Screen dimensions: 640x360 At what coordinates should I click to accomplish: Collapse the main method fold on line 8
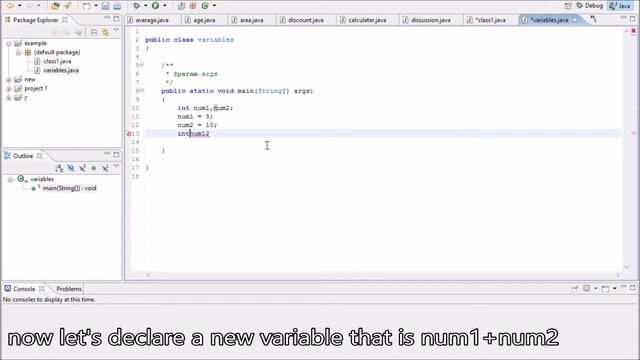click(x=142, y=91)
